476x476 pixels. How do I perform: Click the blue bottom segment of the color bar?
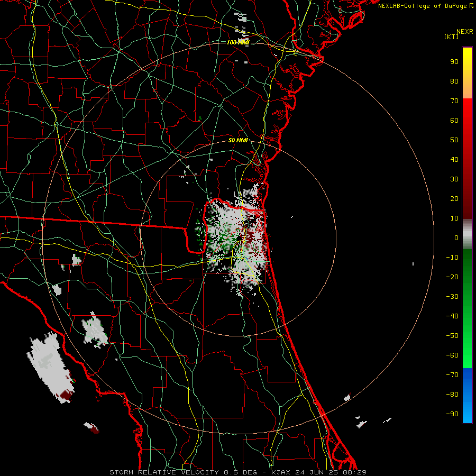coord(467,396)
